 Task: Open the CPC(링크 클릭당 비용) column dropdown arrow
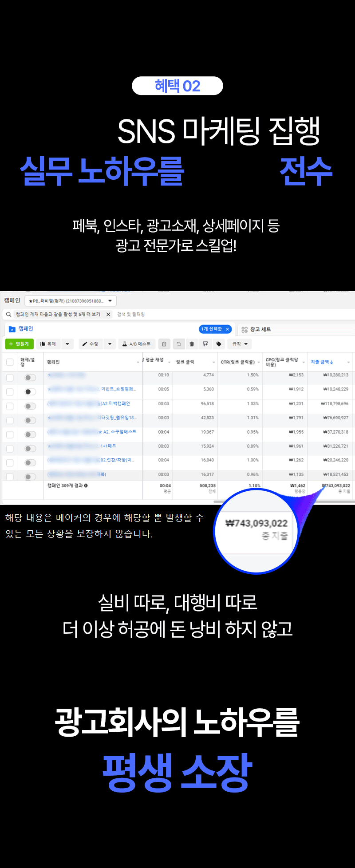304,363
